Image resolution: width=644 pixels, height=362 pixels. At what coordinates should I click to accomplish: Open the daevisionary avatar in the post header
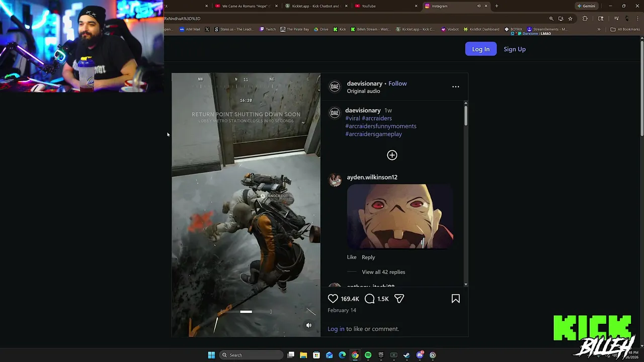point(335,87)
